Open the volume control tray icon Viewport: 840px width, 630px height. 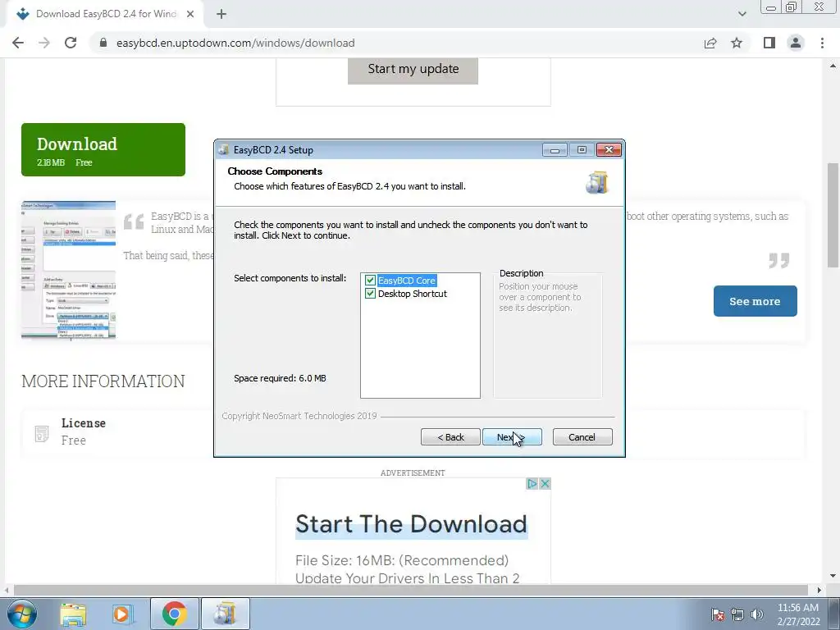coord(757,614)
